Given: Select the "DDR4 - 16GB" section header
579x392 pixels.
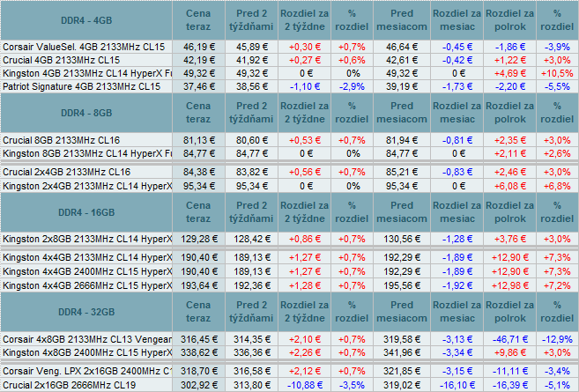Looking at the screenshot, I should 86,212.
